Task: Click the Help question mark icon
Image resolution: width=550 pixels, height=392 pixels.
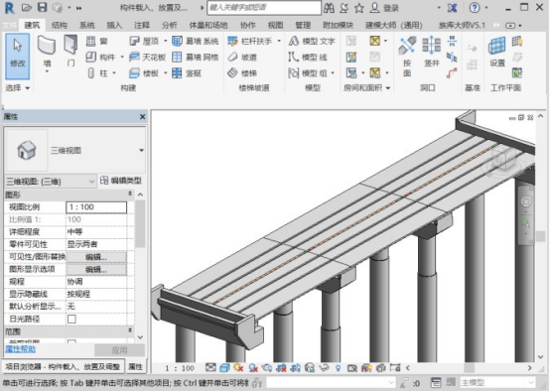Action: pyautogui.click(x=475, y=7)
